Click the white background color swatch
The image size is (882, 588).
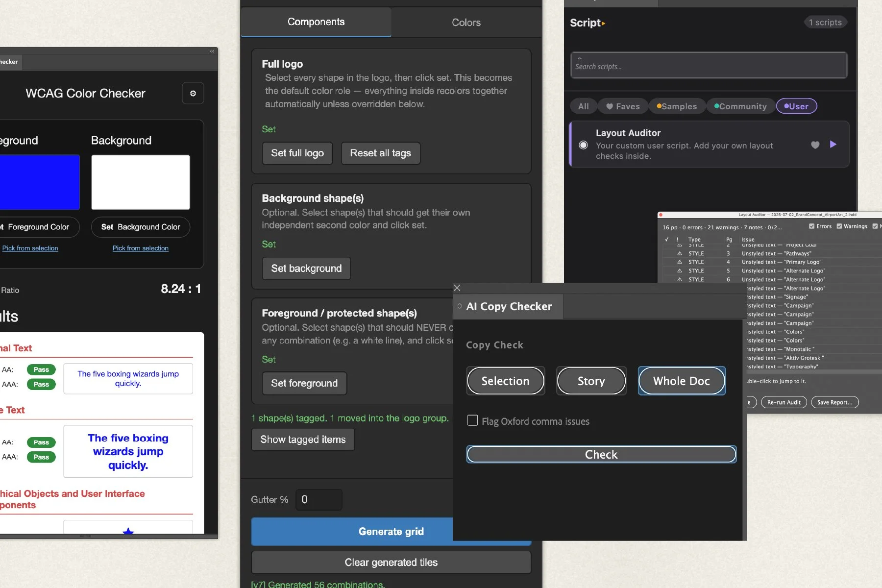[x=141, y=182]
